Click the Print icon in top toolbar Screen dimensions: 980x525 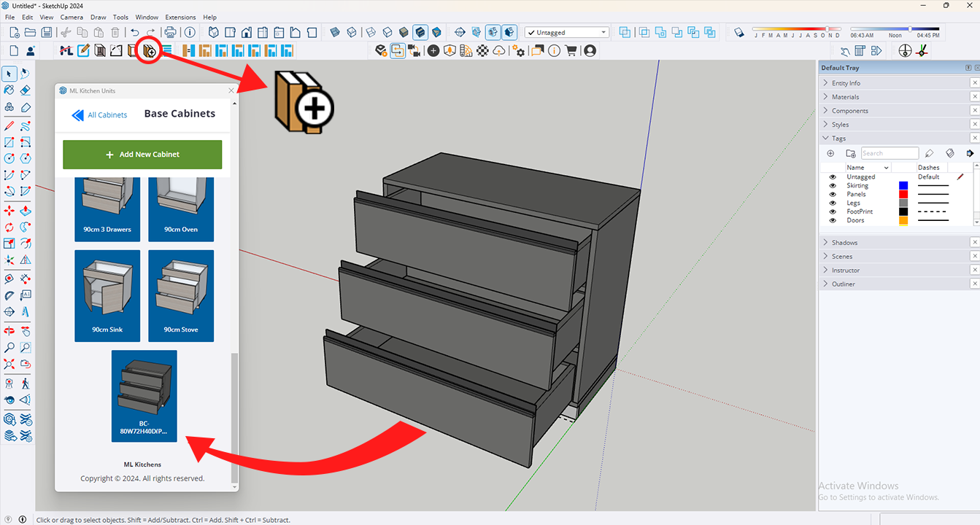170,32
